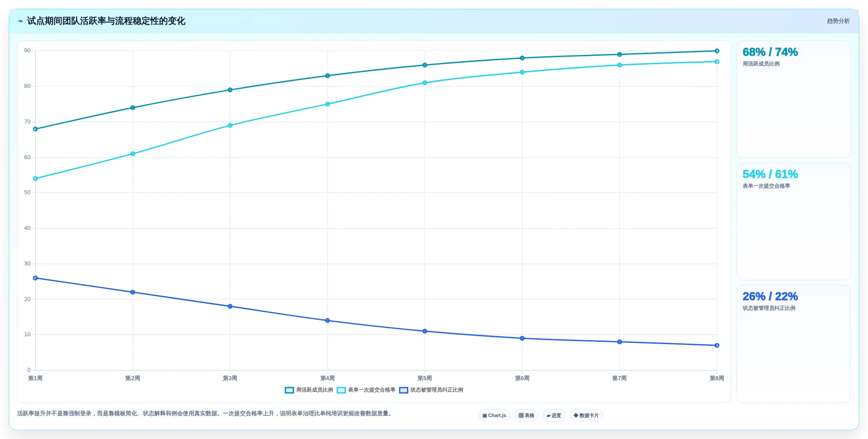The width and height of the screenshot is (868, 439).
Task: Click 表单一次提交合格率 point at 第3周
Action: pos(230,125)
